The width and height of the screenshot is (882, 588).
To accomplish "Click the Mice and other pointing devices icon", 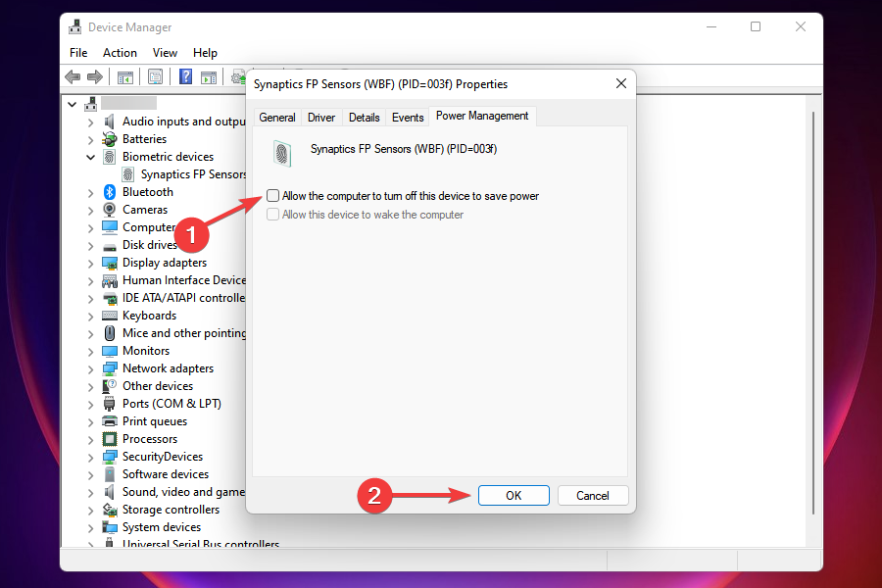I will coord(110,333).
